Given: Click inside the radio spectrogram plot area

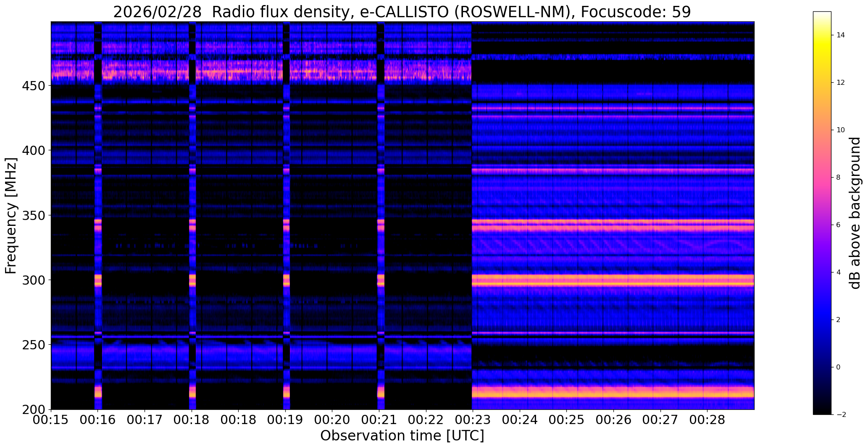Looking at the screenshot, I should [x=402, y=215].
